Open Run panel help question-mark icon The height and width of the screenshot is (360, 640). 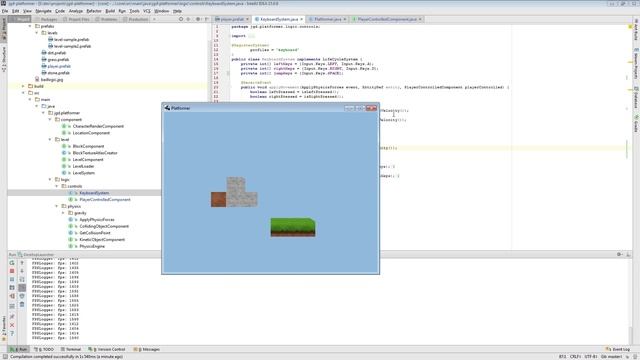[12, 333]
